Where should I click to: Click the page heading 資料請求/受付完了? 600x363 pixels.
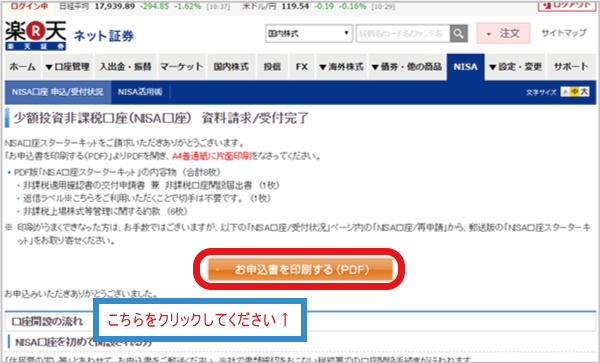click(x=255, y=118)
